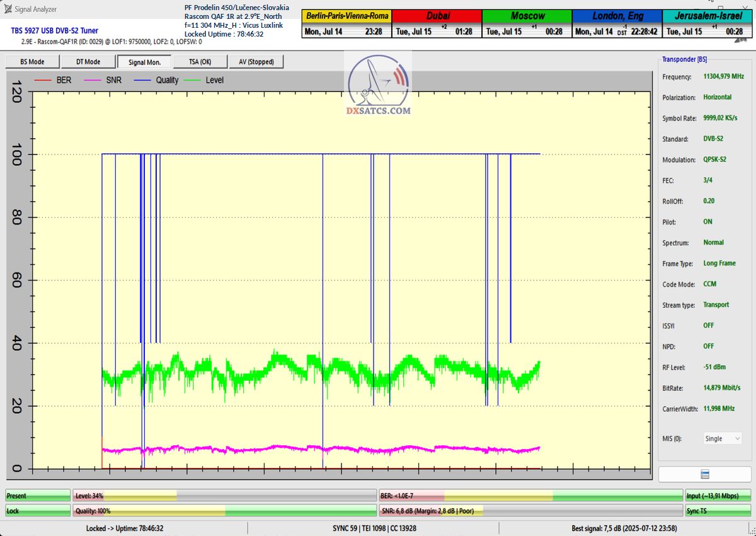Click the Sync TS indicator
This screenshot has height=536, width=756.
pyautogui.click(x=718, y=511)
